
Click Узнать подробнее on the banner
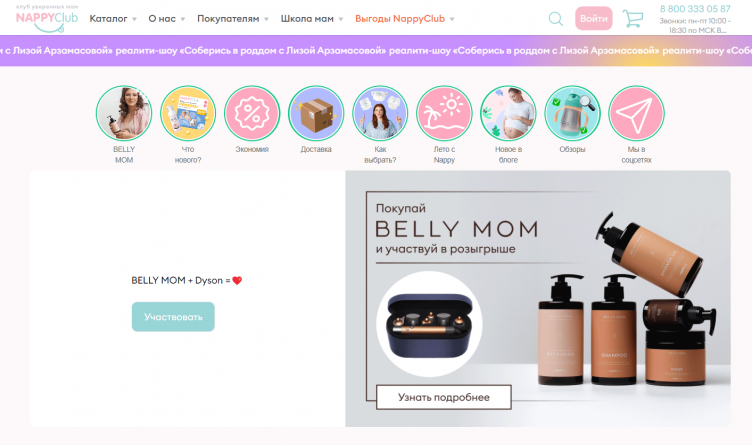click(444, 397)
